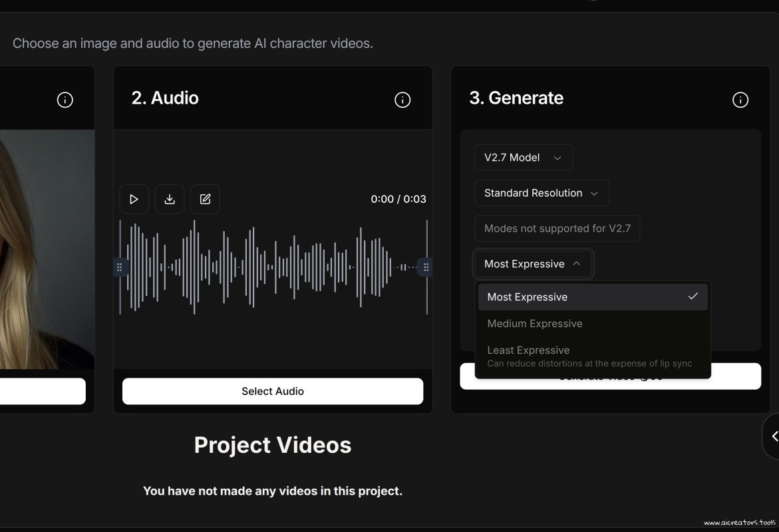This screenshot has height=532, width=779.
Task: Click the audio waveform center
Action: pos(273,267)
